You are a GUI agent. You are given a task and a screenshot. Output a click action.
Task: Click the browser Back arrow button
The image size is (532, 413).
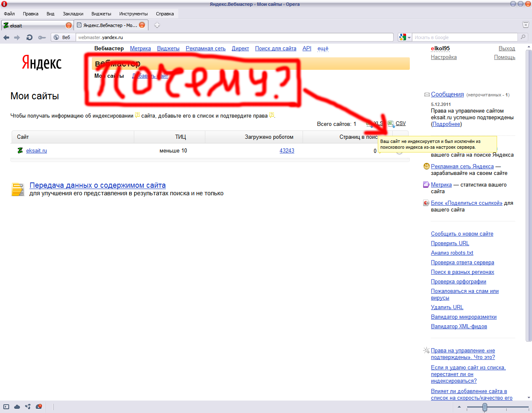[x=6, y=37]
